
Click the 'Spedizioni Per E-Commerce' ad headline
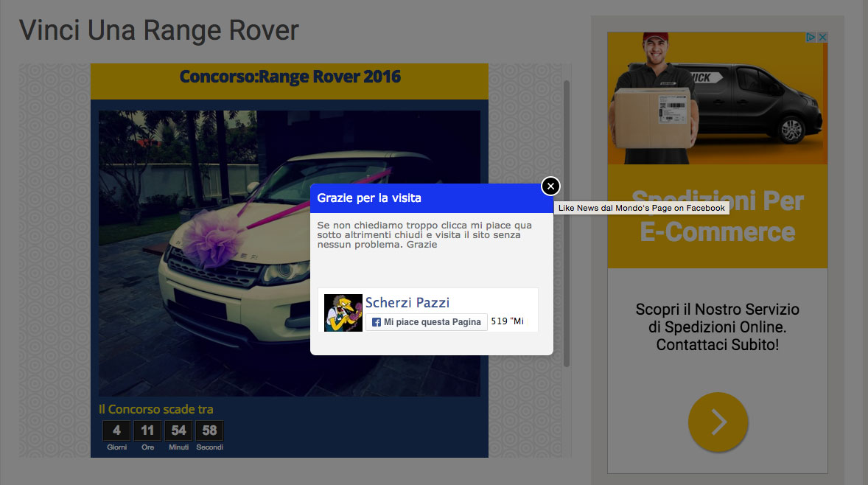pyautogui.click(x=718, y=217)
